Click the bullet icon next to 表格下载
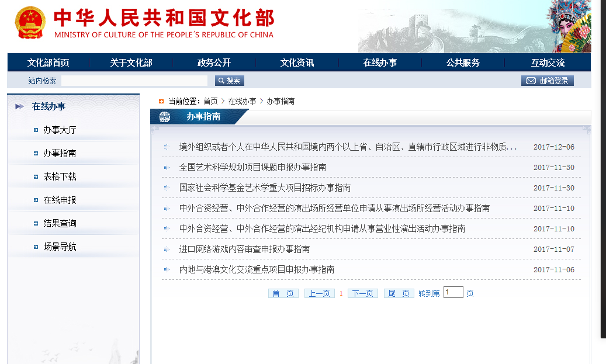This screenshot has width=606, height=364. pyautogui.click(x=36, y=177)
